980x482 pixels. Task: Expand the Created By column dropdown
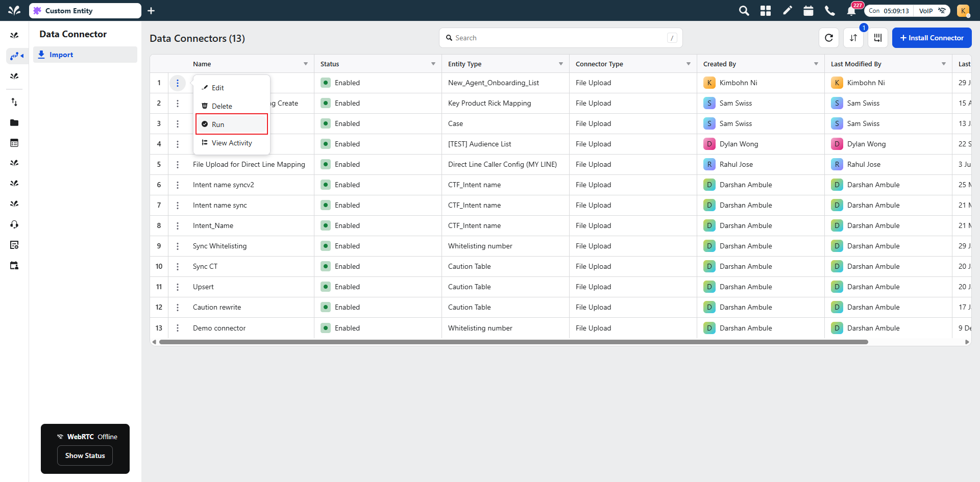coord(816,64)
